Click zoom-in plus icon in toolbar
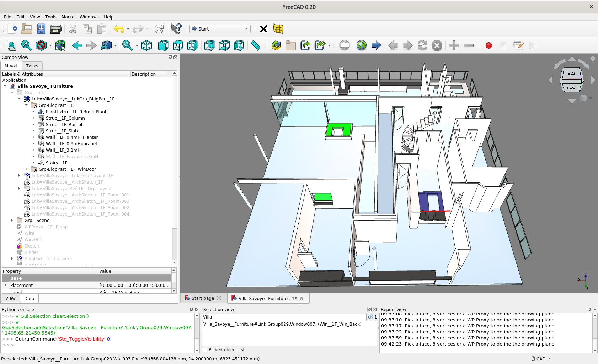 (x=454, y=45)
